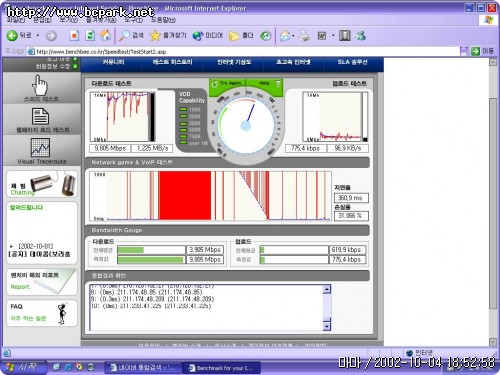Screen dimensions: 500x375
Task: Click the Mail envelope toolbar icon
Action: [285, 35]
